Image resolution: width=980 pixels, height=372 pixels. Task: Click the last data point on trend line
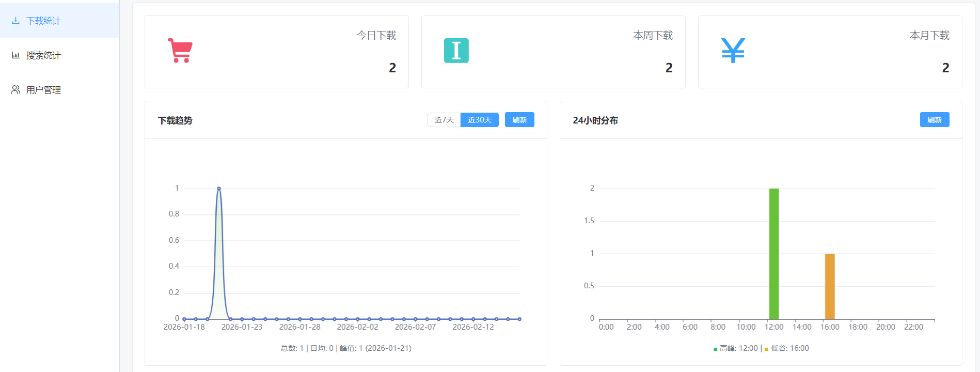(519, 319)
